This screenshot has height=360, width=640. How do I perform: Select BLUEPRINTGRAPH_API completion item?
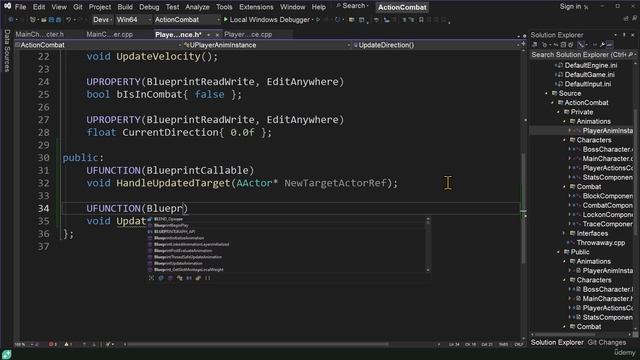click(174, 231)
